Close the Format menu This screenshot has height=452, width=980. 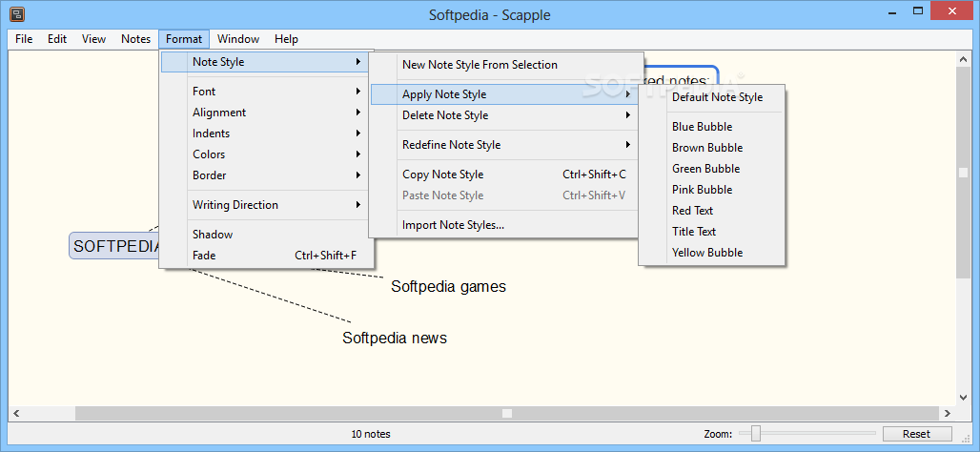pos(184,39)
